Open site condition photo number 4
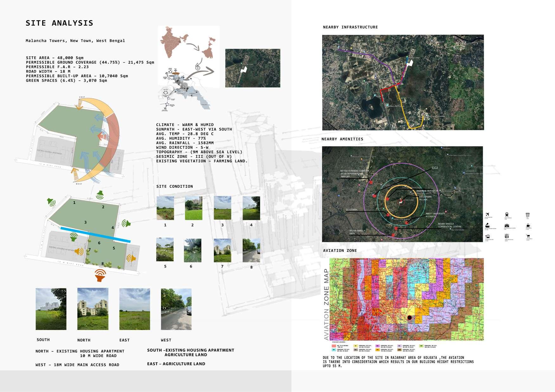Image resolution: width=555 pixels, height=392 pixels. point(251,208)
